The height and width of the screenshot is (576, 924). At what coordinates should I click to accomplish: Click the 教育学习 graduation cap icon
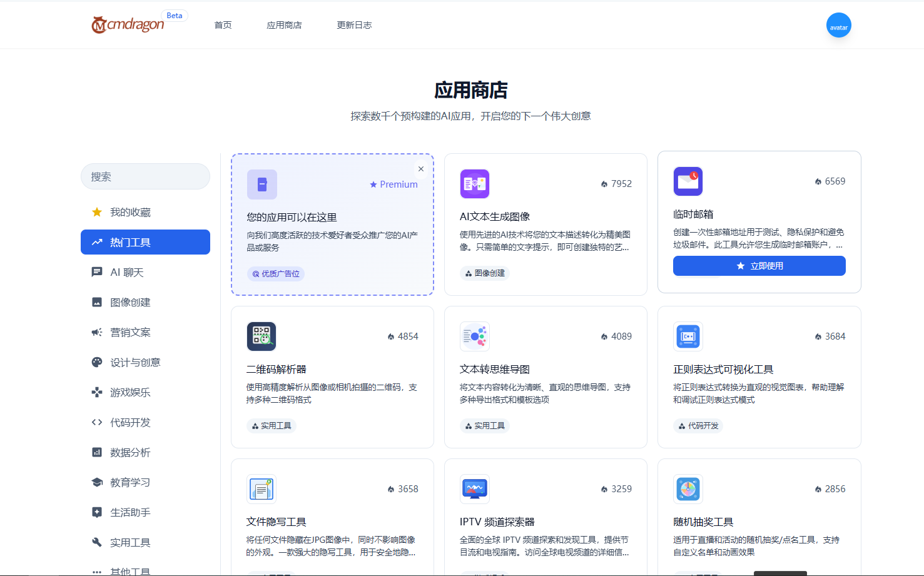(97, 482)
